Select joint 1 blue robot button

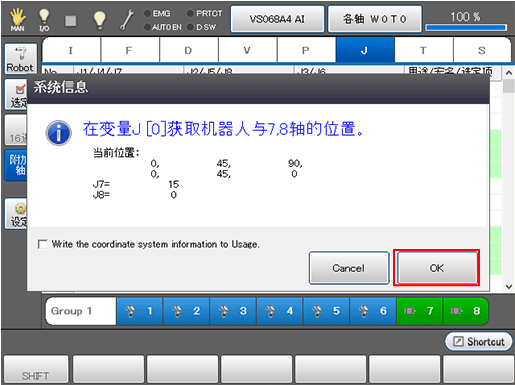139,311
